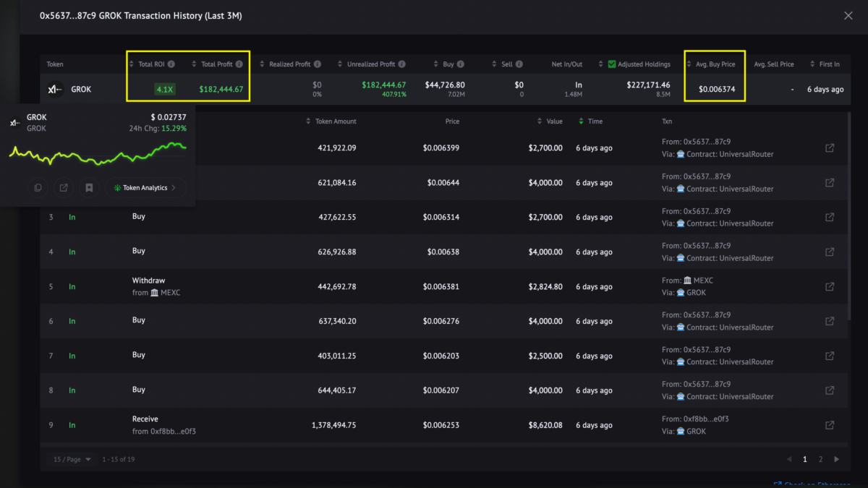Open Token Analytics from GROK popup
The width and height of the screenshot is (868, 488).
[145, 188]
